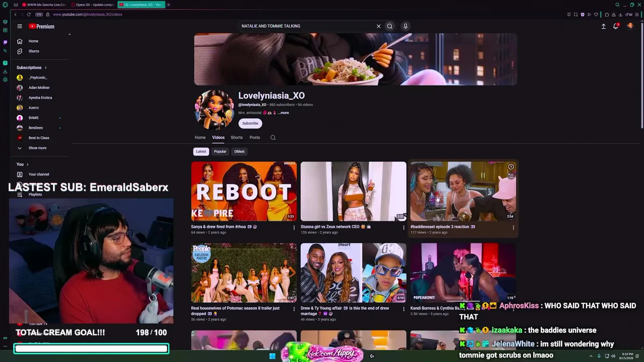
Task: Click the browser address bar URL
Action: click(x=88, y=15)
